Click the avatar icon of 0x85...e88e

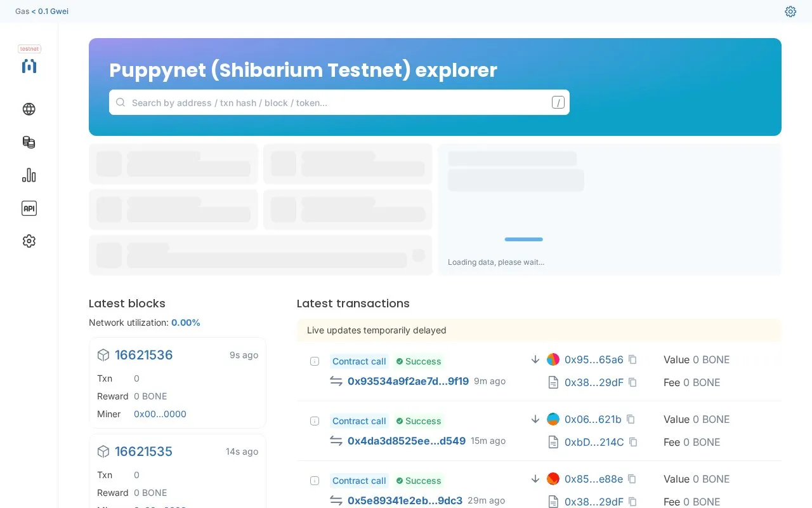point(553,479)
